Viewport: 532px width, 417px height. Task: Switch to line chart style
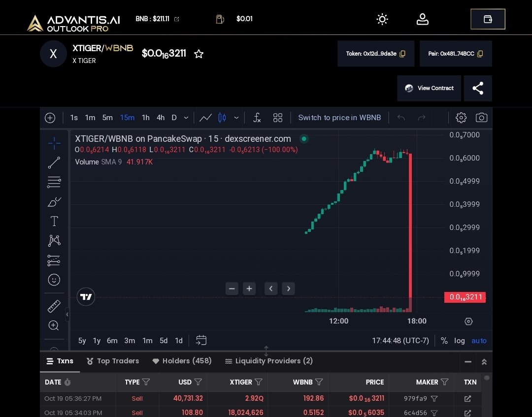[205, 118]
